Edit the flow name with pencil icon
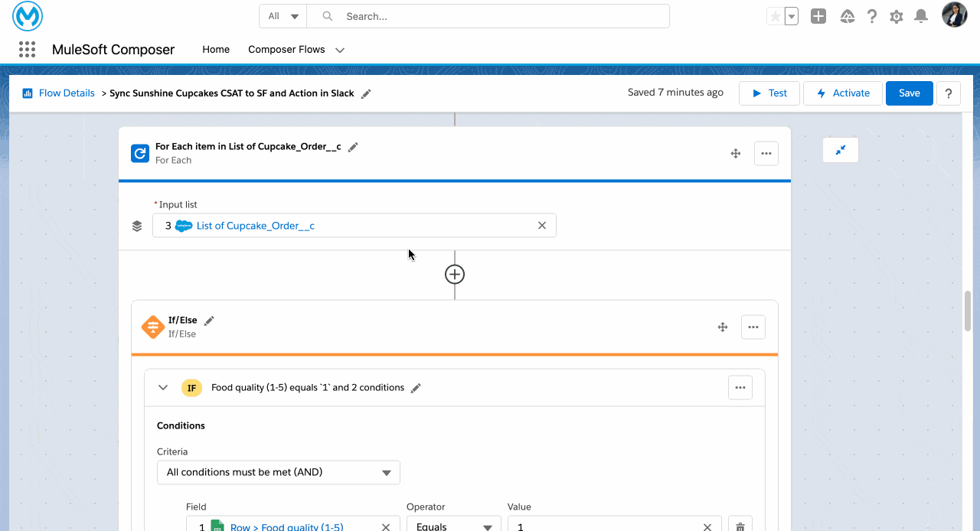The height and width of the screenshot is (531, 980). [x=366, y=93]
